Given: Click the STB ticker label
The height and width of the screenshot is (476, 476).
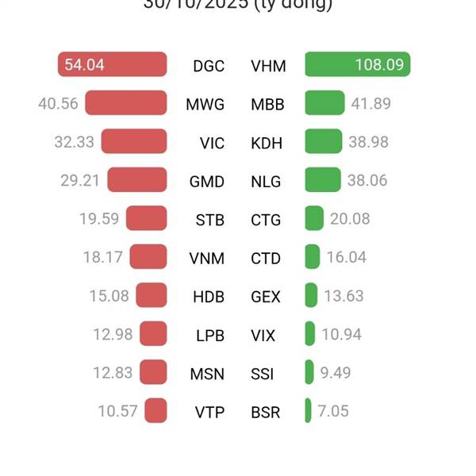Looking at the screenshot, I should [x=210, y=220].
